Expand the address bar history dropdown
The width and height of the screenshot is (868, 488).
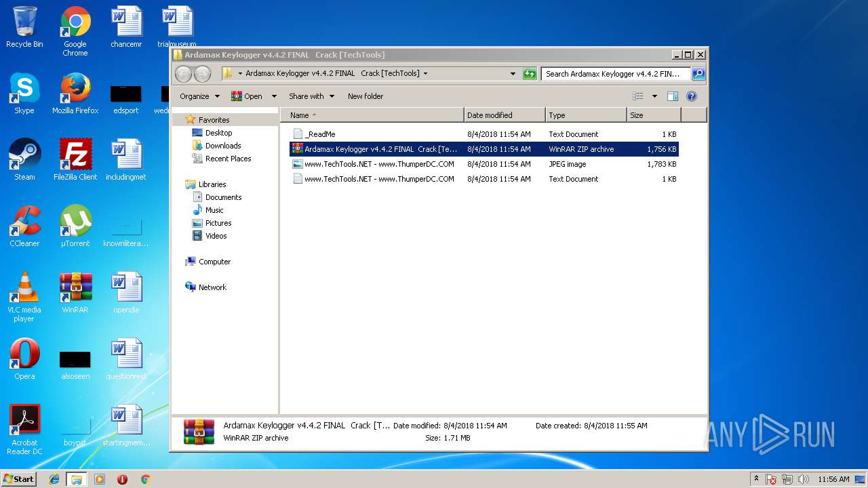click(513, 73)
